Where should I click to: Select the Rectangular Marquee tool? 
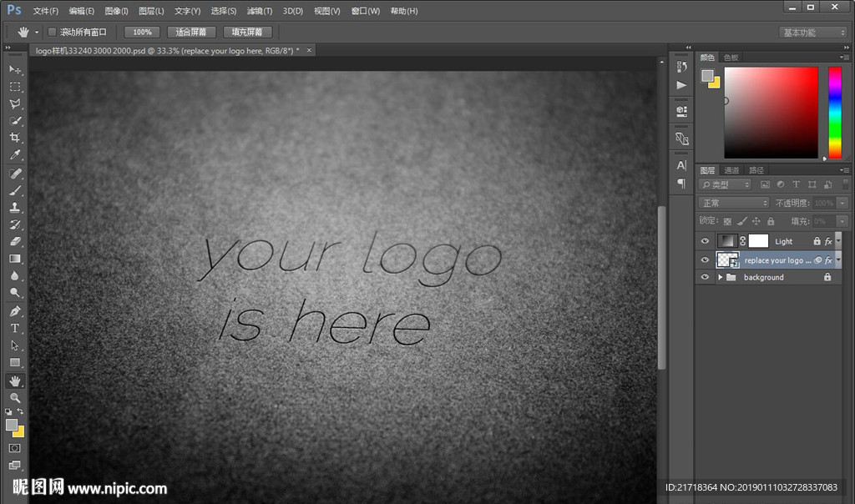[15, 87]
